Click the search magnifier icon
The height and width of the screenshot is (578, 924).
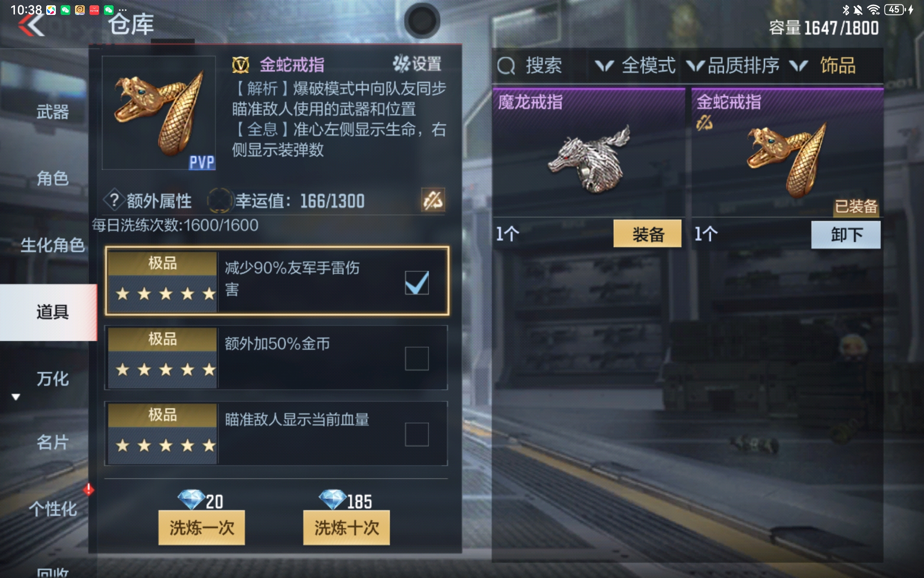coord(506,66)
